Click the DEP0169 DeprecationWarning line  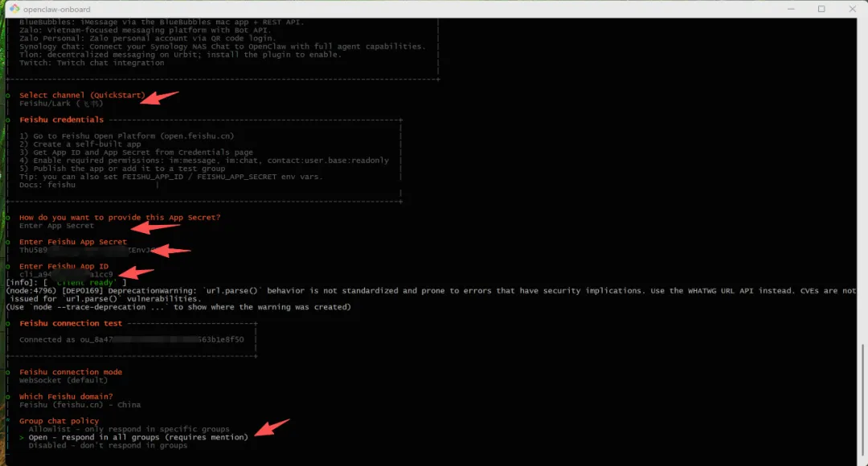pos(431,291)
